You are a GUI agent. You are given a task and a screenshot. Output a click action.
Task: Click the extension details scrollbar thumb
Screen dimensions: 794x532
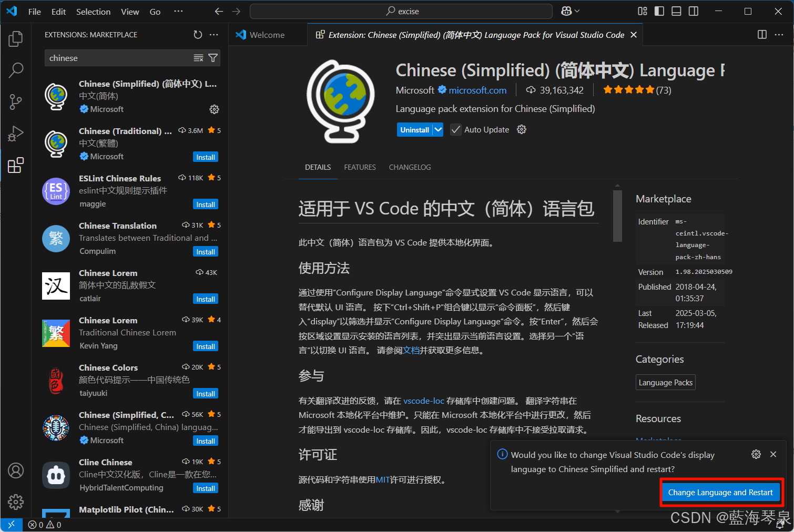pyautogui.click(x=618, y=216)
